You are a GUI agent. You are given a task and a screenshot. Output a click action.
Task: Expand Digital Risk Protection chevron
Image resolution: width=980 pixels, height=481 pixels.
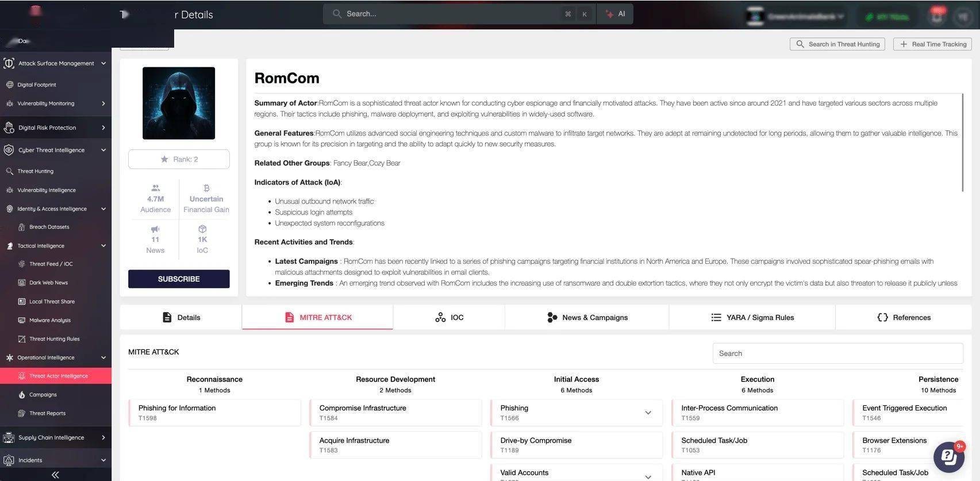[x=103, y=128]
